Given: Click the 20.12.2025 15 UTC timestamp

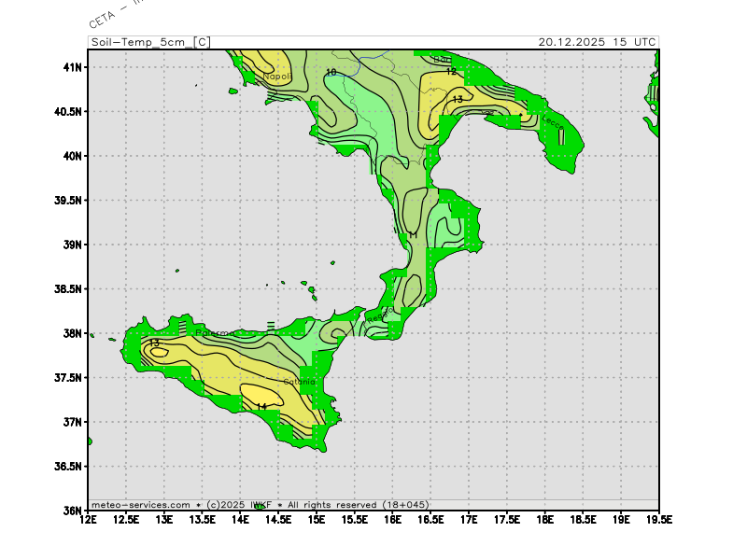Looking at the screenshot, I should [x=597, y=42].
